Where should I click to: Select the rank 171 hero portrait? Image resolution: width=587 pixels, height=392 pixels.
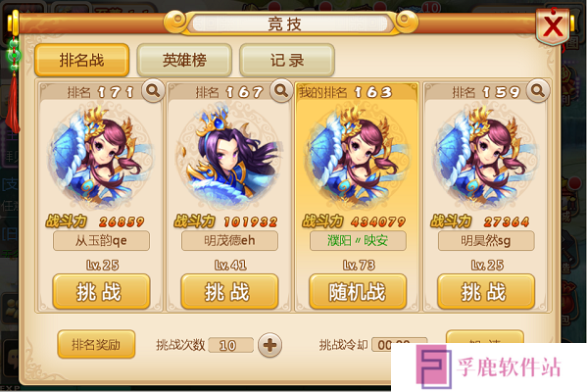[x=101, y=157]
